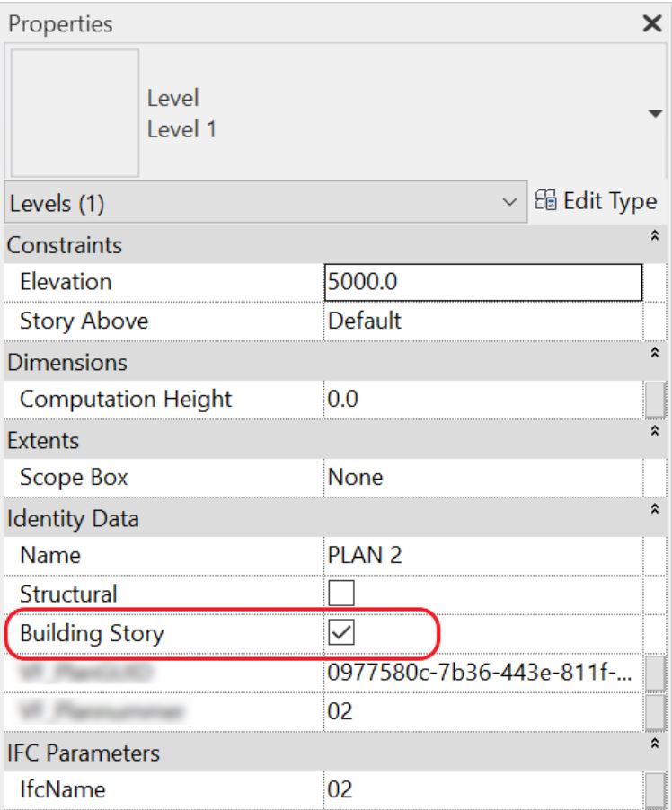
Task: Click the 02 value below the GUID
Action: (x=483, y=712)
